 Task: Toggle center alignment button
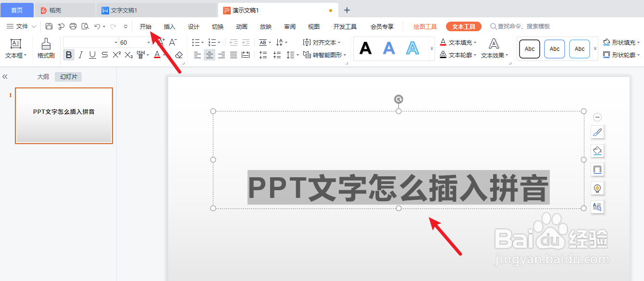click(x=210, y=55)
